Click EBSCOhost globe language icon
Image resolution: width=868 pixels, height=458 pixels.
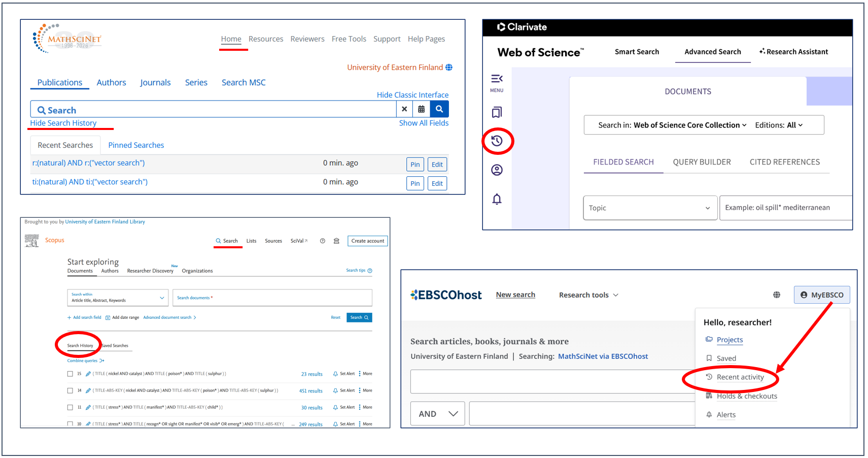(777, 295)
